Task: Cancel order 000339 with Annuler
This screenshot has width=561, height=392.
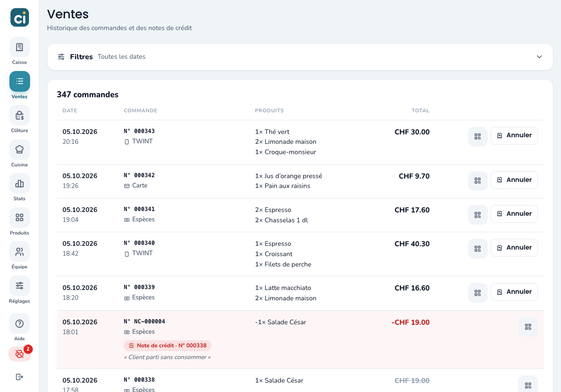Action: [x=514, y=292]
